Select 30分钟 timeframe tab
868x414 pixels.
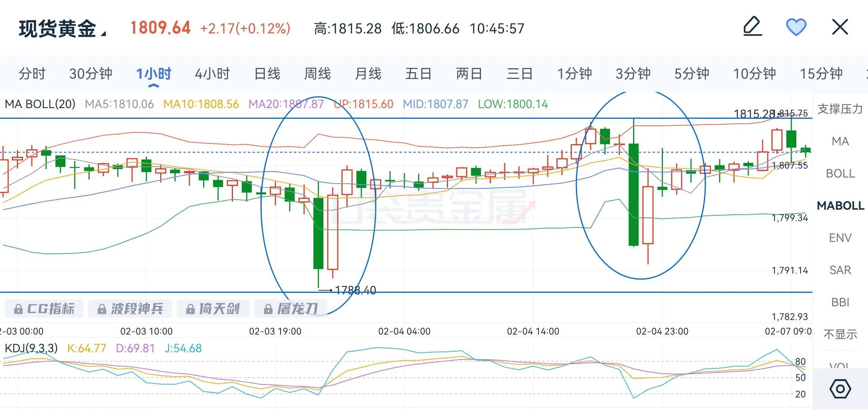[x=90, y=74]
